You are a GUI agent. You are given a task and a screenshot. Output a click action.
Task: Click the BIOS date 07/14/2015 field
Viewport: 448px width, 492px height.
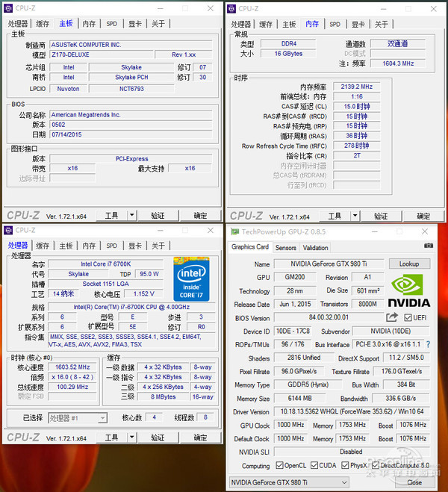pos(131,134)
